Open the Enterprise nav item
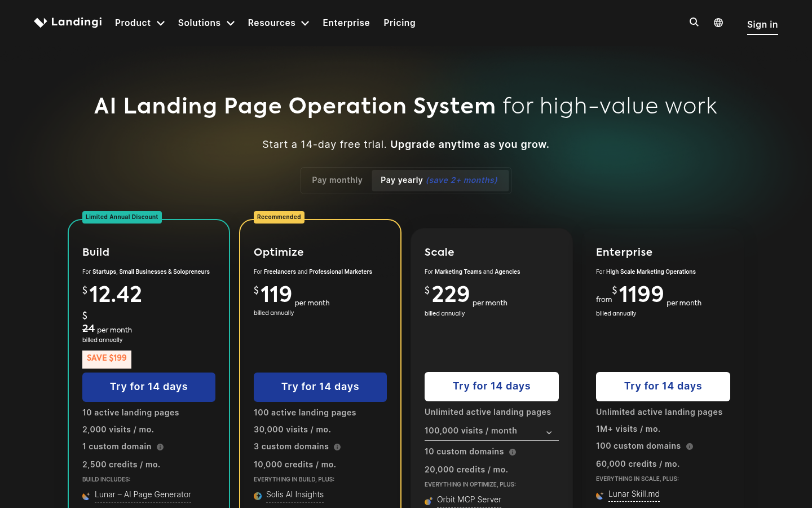This screenshot has height=508, width=812. (x=346, y=23)
